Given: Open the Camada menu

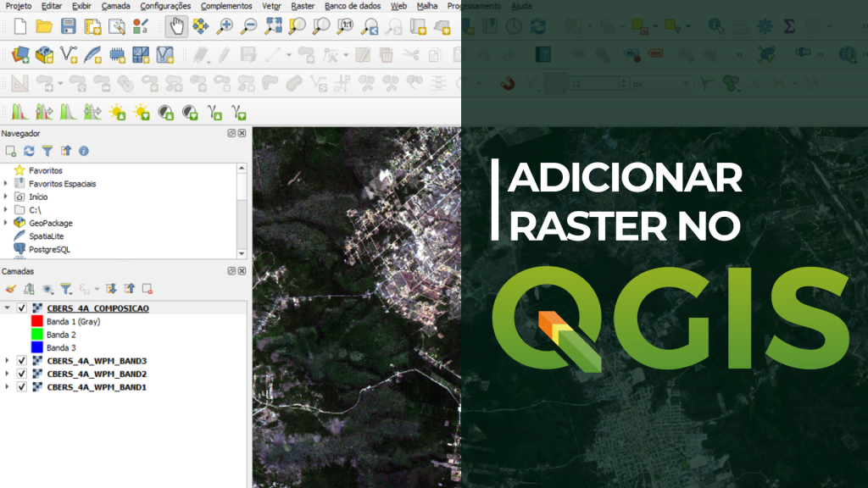Looking at the screenshot, I should click(115, 6).
